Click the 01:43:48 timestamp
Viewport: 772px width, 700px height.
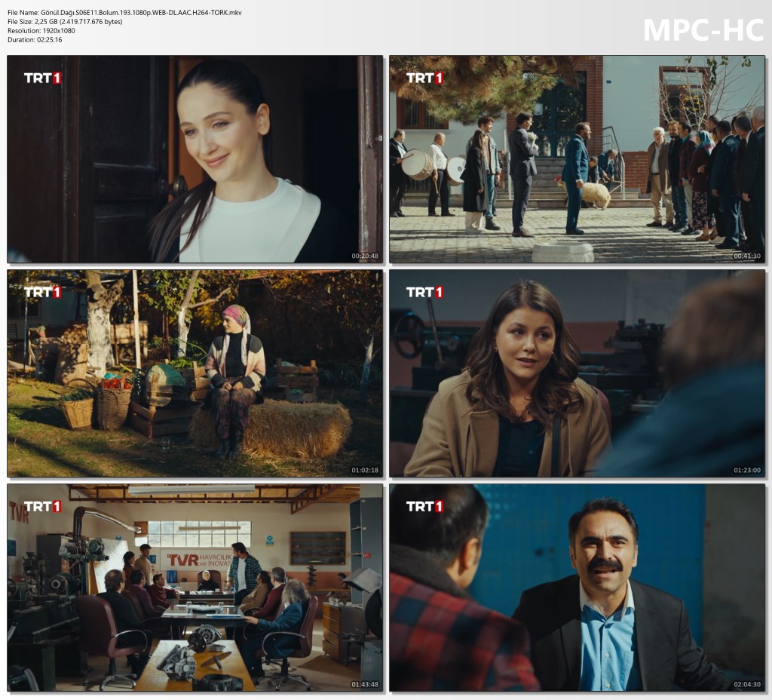[365, 685]
